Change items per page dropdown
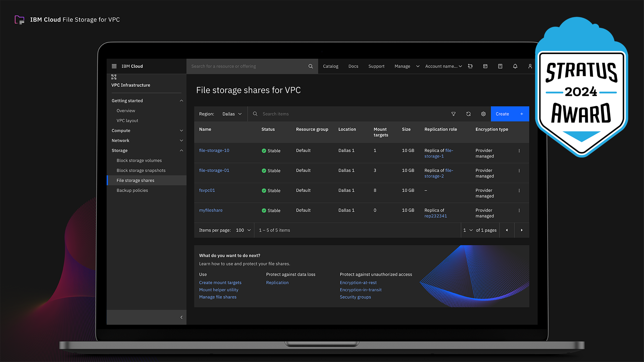This screenshot has width=644, height=362. tap(243, 230)
